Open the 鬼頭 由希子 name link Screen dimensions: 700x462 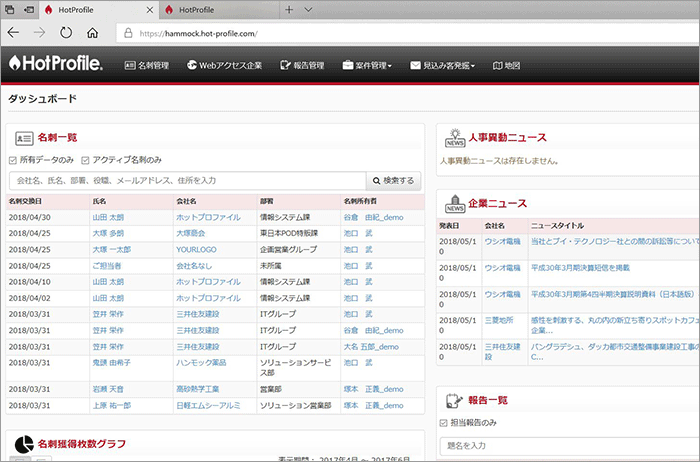click(112, 363)
